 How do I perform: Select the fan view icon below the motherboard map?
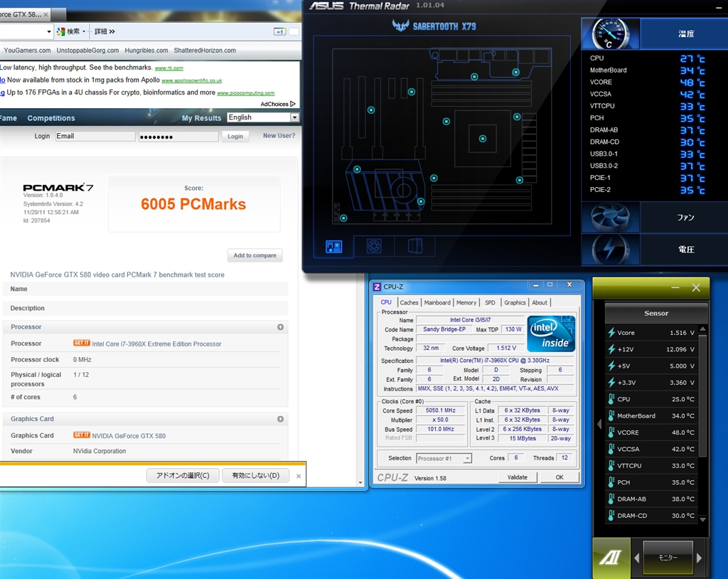[x=374, y=246]
